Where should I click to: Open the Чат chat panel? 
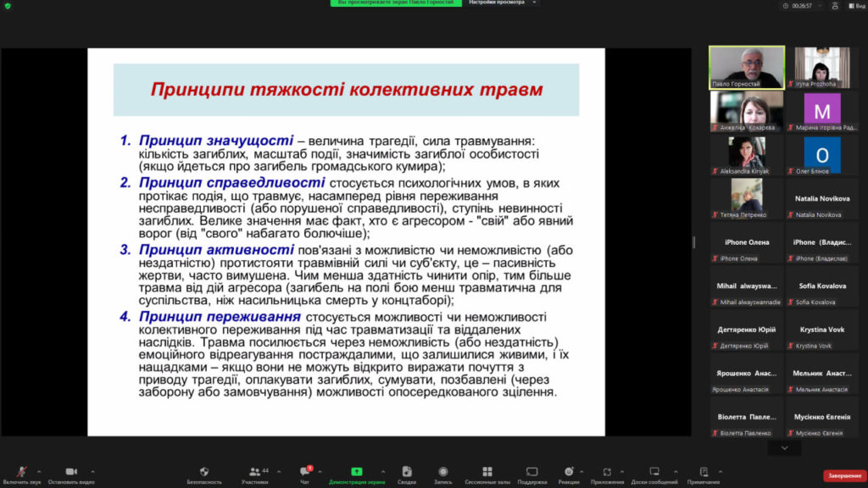pyautogui.click(x=304, y=473)
